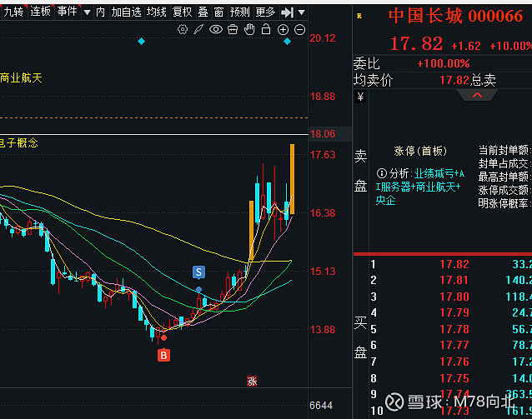Click the 总卖 label
The height and width of the screenshot is (419, 532).
click(x=484, y=80)
